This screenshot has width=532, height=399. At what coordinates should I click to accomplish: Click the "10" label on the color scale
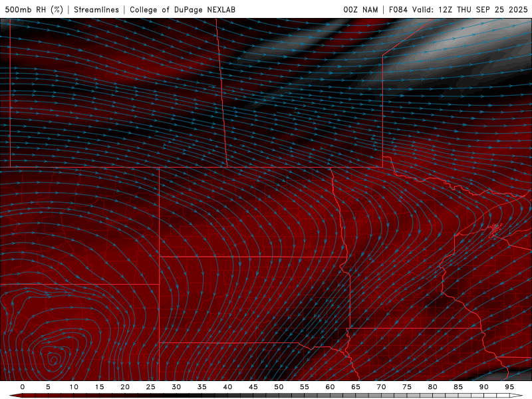74,387
